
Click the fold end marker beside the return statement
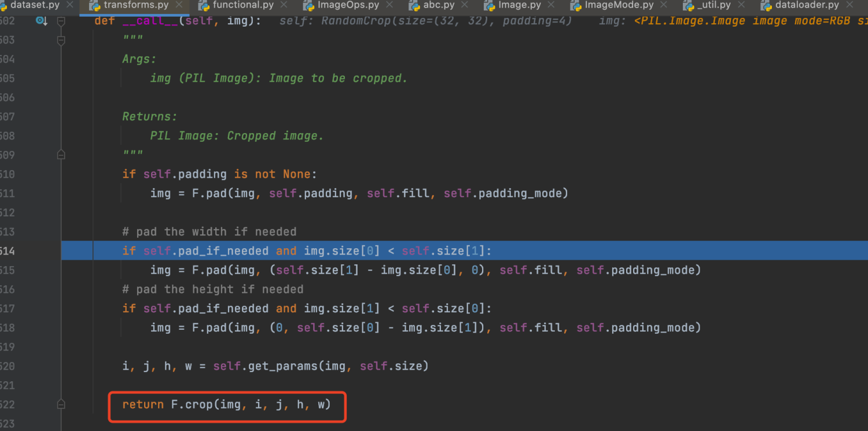pyautogui.click(x=61, y=404)
